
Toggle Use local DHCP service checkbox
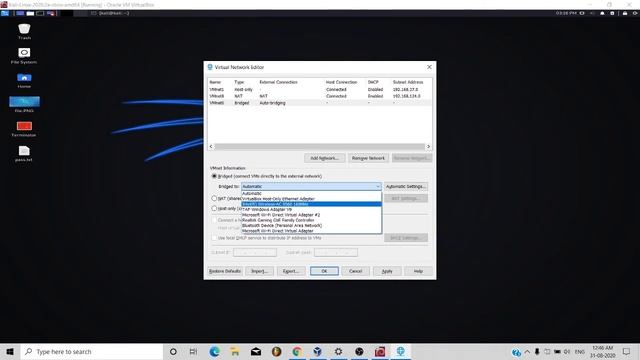click(x=214, y=238)
